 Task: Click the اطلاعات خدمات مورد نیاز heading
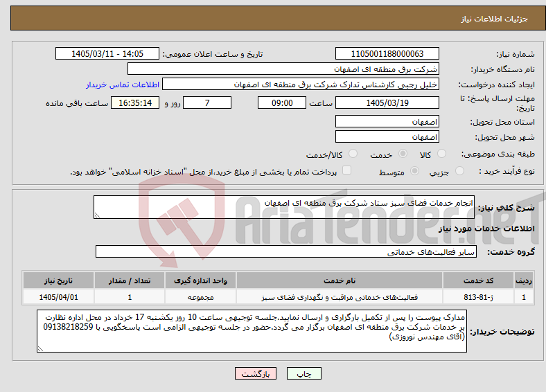486,229
